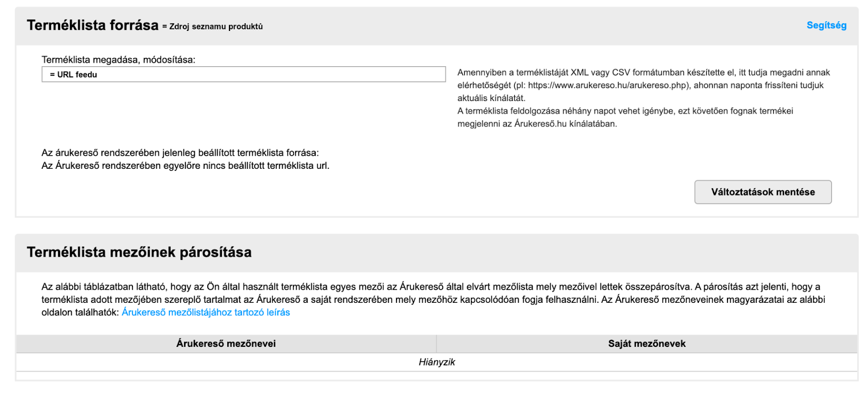Click the Az alábbi táblázatban description paragraph

point(433,300)
